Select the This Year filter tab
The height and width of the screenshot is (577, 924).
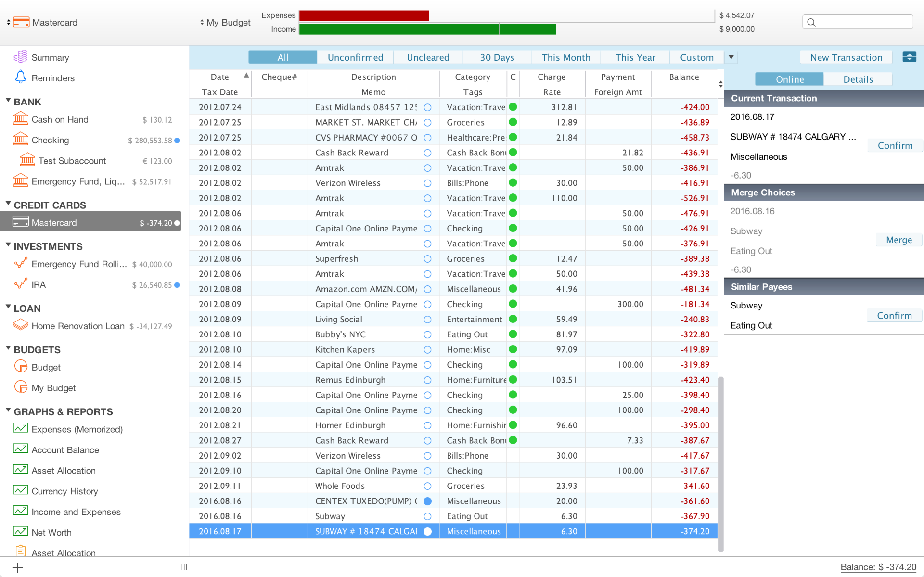coord(635,57)
